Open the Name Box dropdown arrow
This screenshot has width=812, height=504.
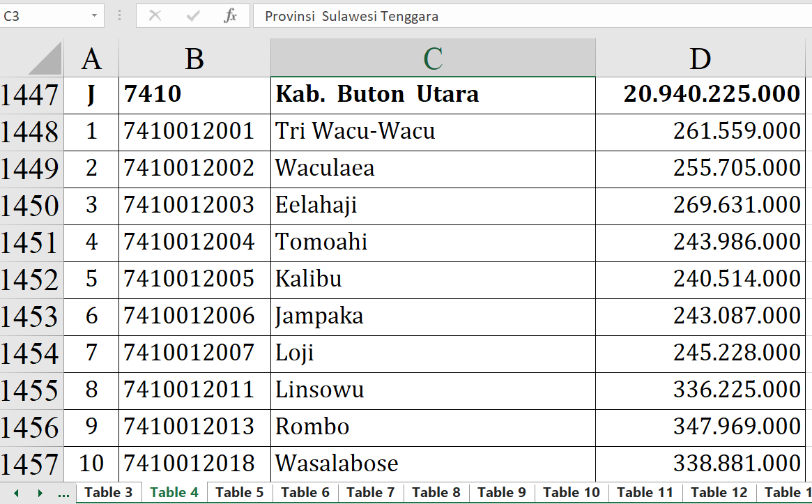[94, 15]
